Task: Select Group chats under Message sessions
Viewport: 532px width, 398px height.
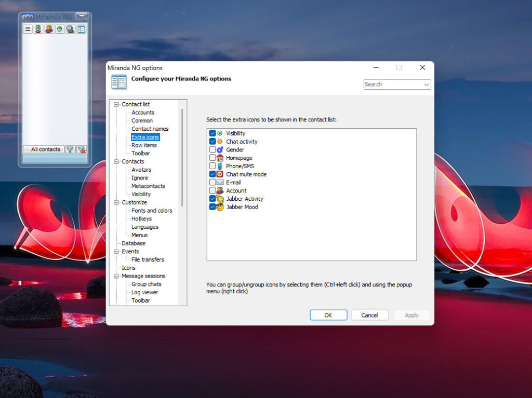Action: [x=146, y=284]
